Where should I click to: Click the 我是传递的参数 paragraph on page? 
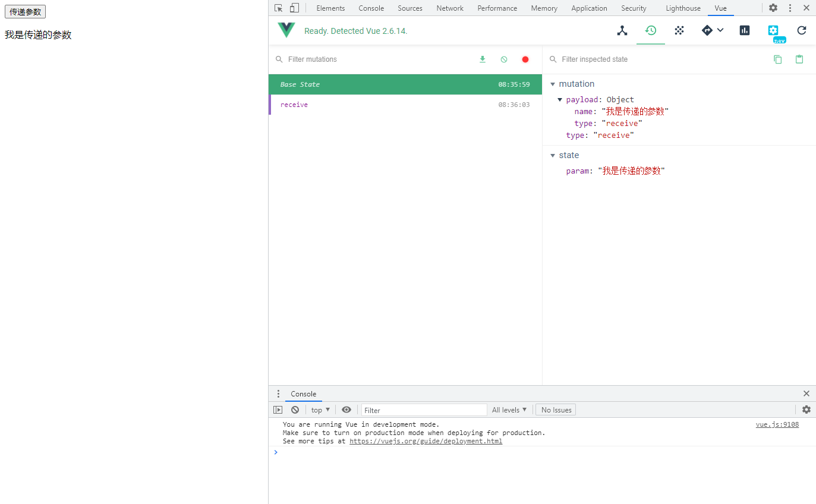(x=38, y=35)
